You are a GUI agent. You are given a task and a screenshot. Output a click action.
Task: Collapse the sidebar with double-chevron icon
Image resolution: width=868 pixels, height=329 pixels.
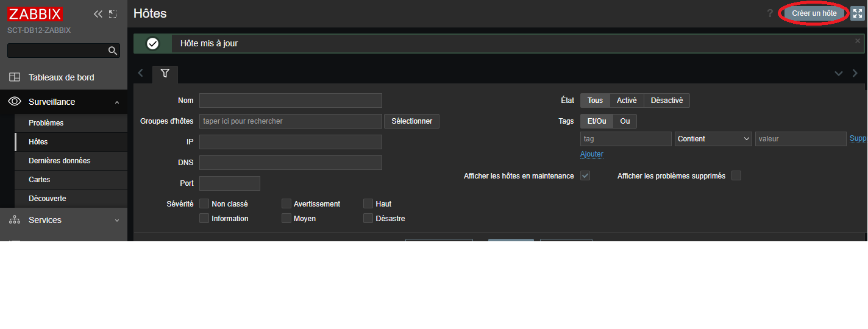point(98,14)
